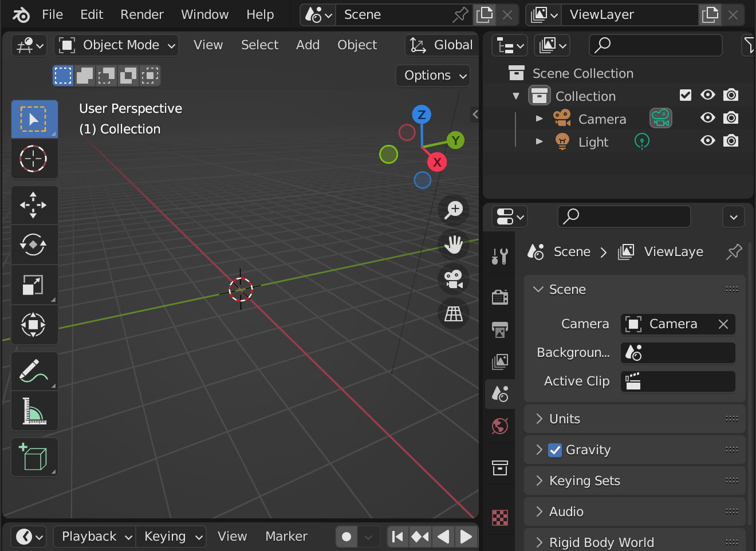Open the World properties tab
Image resolution: width=756 pixels, height=551 pixels.
500,426
